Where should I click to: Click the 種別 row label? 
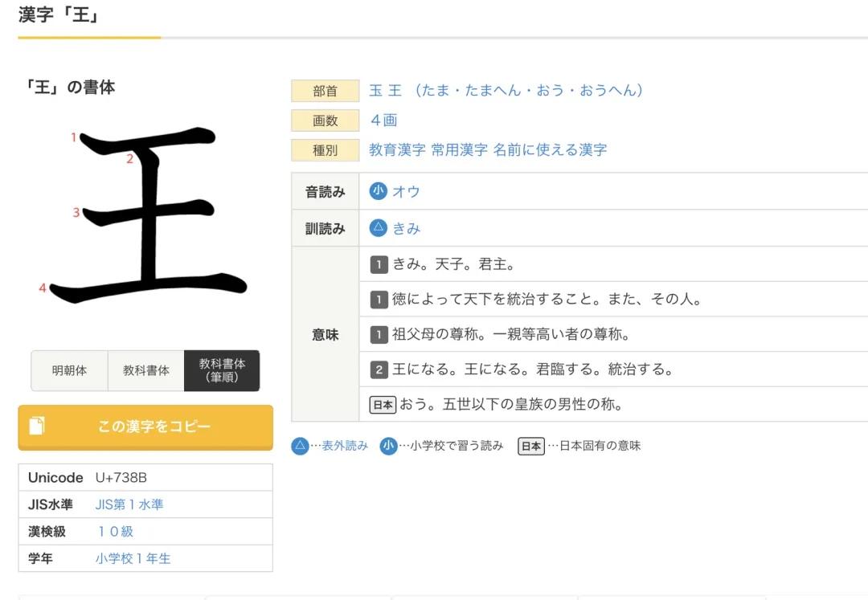pos(325,149)
